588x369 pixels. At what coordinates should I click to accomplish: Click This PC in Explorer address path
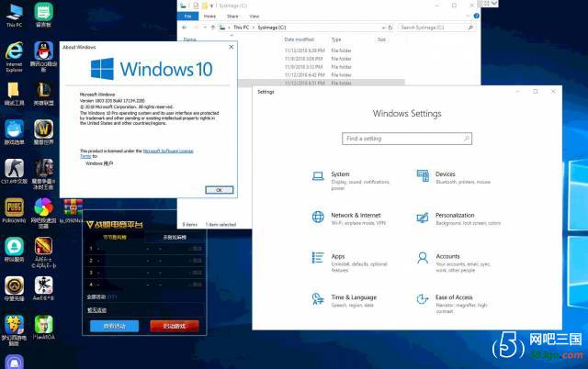coord(241,28)
